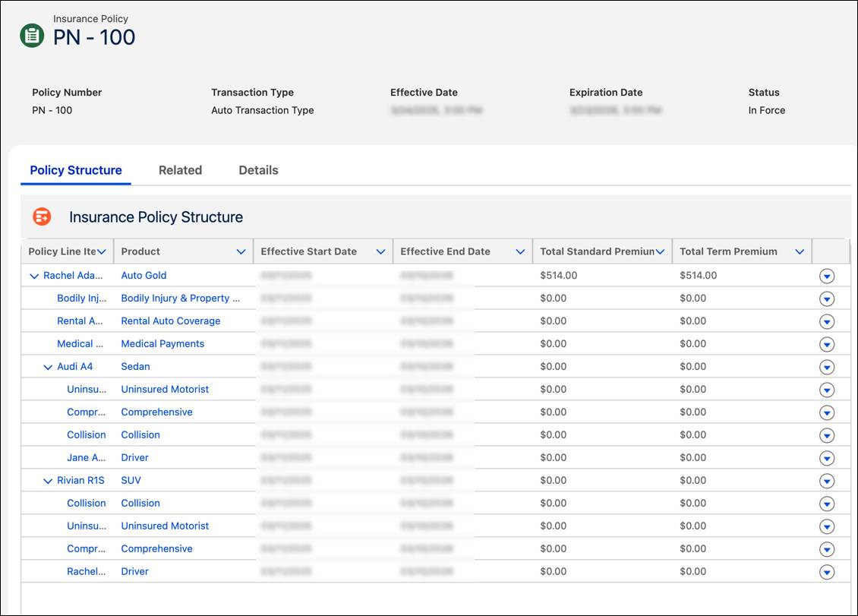Open the Medical ... line item link

[x=80, y=344]
